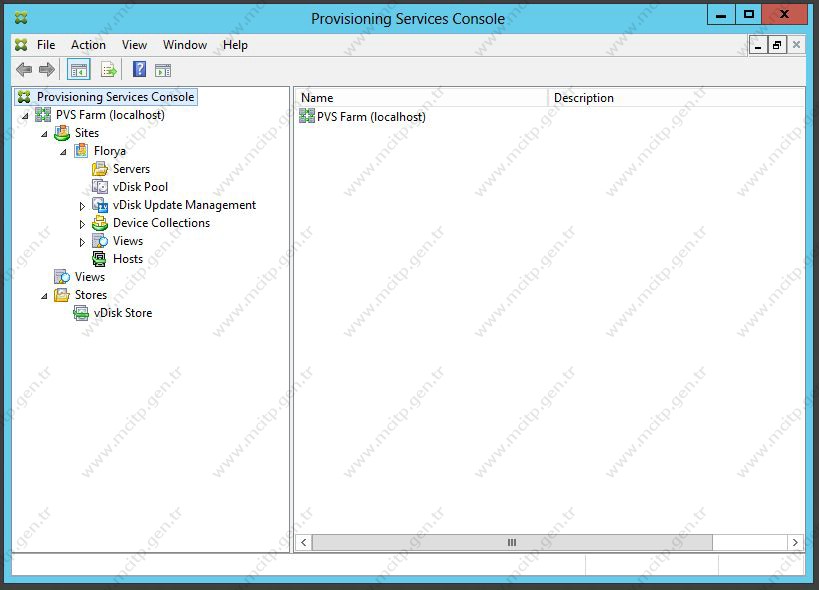819x590 pixels.
Task: Select the 'Servers' tree label
Action: pyautogui.click(x=131, y=169)
